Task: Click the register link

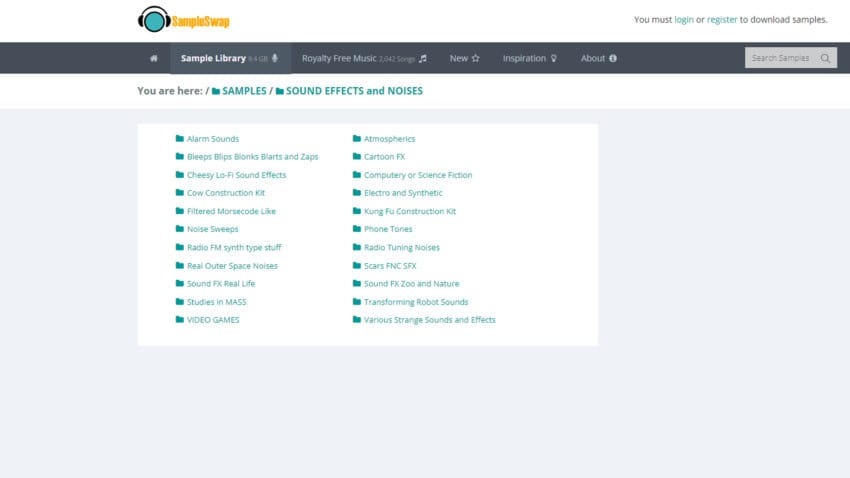Action: 722,19
